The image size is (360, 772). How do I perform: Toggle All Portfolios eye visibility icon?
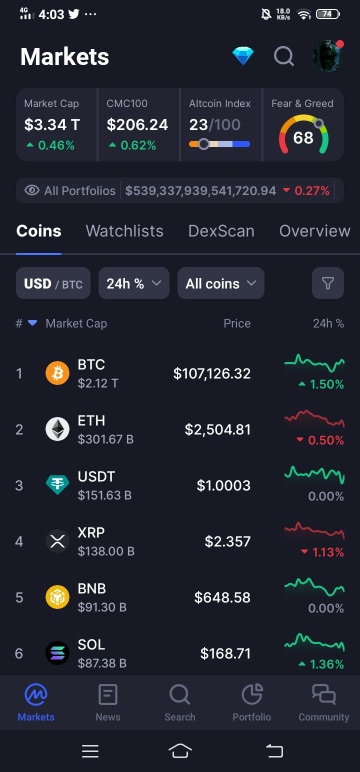32,191
